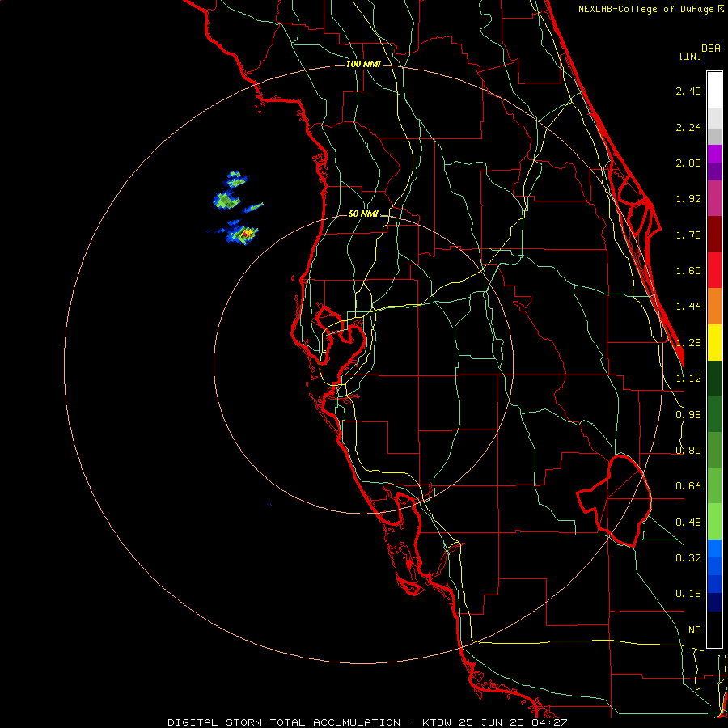Click the '2.24' legend value
Screen dimensions: 728x728
coord(688,127)
